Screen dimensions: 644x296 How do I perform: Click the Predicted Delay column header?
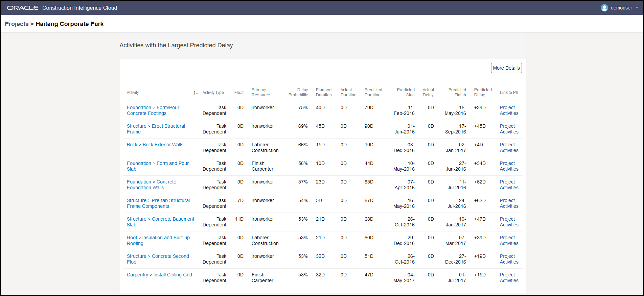pyautogui.click(x=483, y=92)
